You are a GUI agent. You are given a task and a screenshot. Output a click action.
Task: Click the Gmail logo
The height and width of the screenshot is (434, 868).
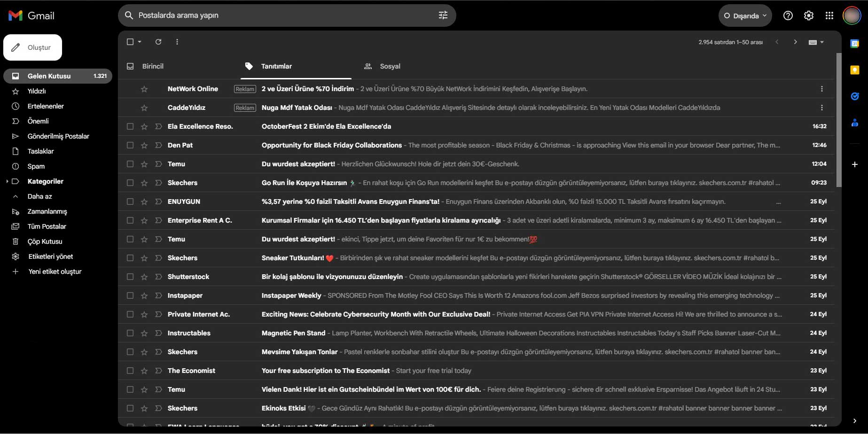(x=31, y=15)
